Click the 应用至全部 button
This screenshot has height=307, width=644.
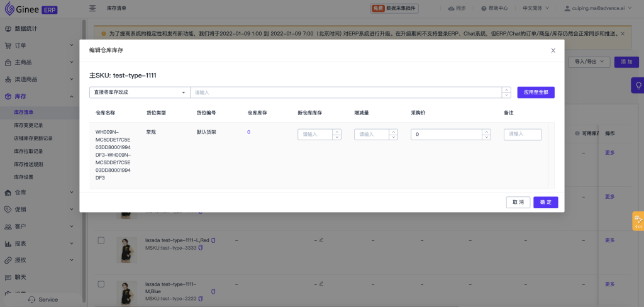tap(536, 92)
